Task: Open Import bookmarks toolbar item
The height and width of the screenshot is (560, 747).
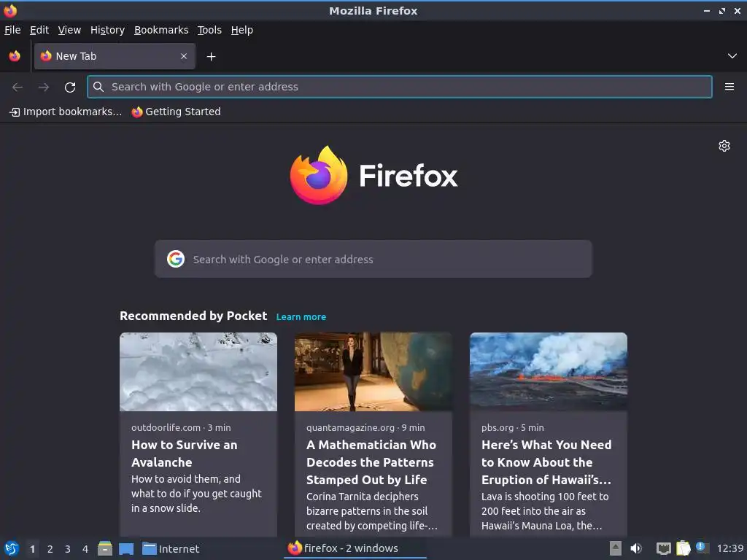Action: (x=66, y=112)
